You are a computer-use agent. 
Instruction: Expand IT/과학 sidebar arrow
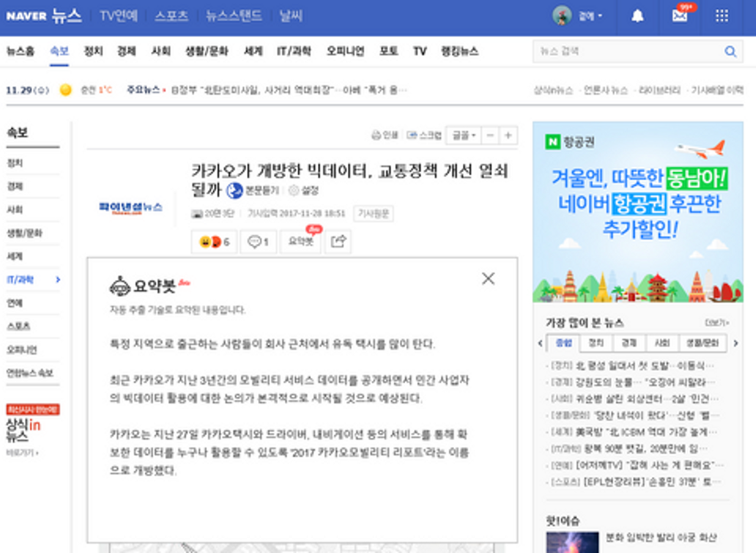tap(57, 279)
